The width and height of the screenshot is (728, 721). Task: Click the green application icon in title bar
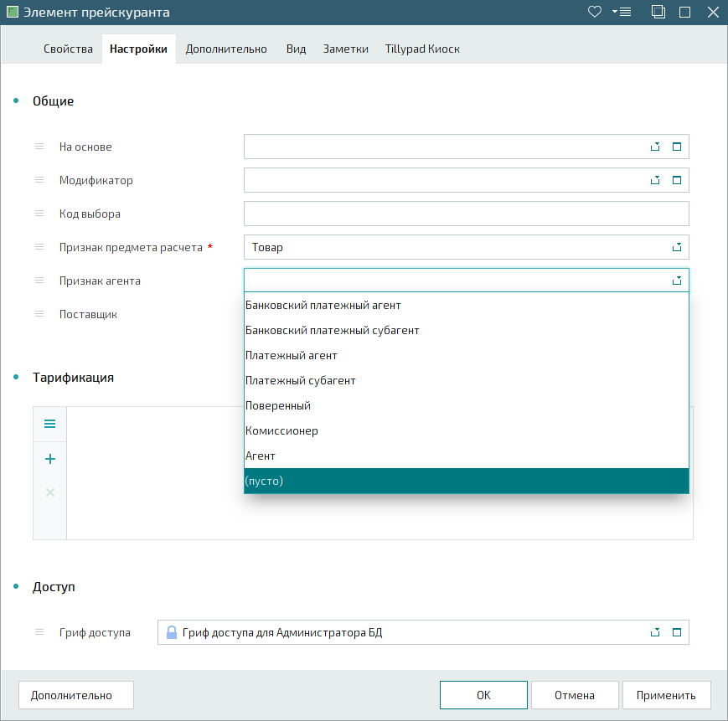(13, 12)
